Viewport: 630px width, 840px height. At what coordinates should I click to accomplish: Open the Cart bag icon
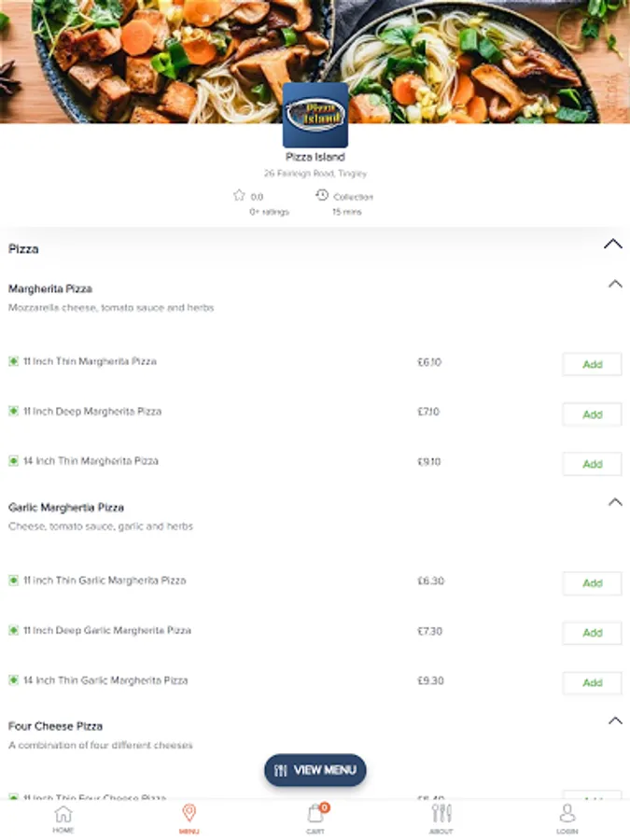click(x=315, y=814)
